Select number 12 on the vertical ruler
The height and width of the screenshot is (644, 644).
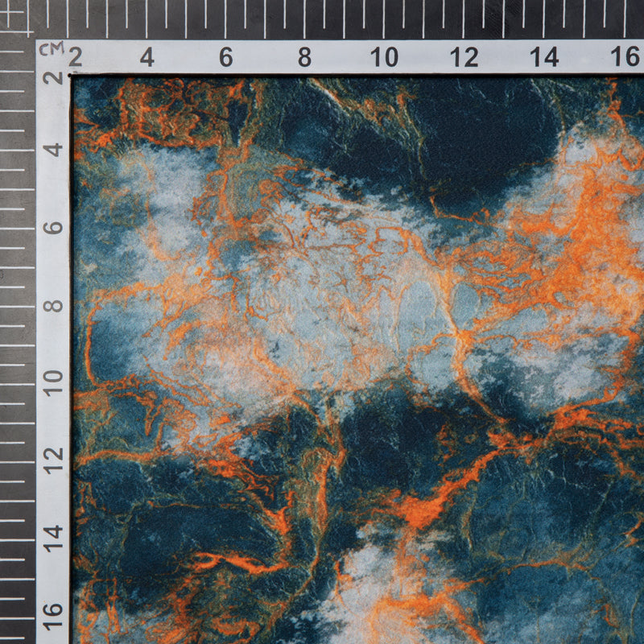pyautogui.click(x=53, y=460)
